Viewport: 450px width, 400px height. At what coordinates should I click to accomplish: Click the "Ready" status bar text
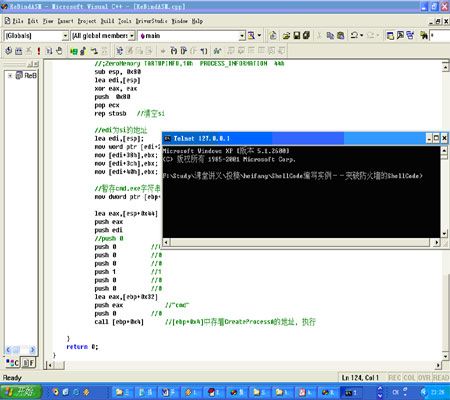point(12,378)
